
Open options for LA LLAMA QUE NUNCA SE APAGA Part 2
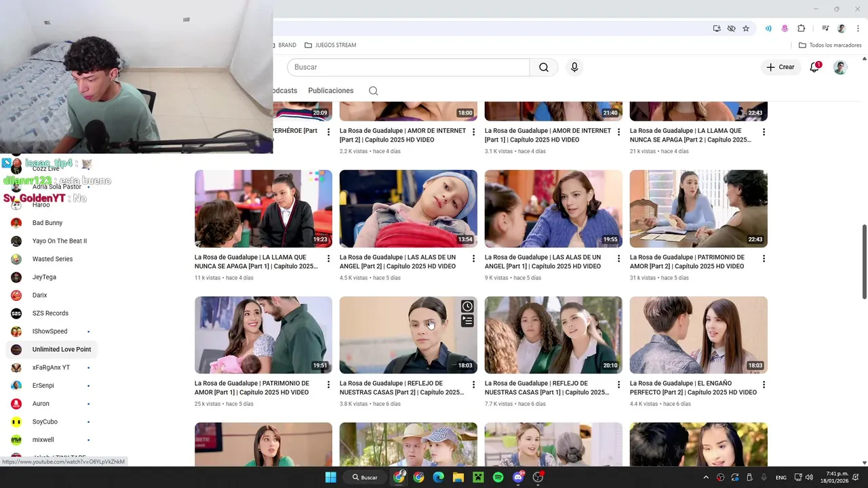point(764,131)
